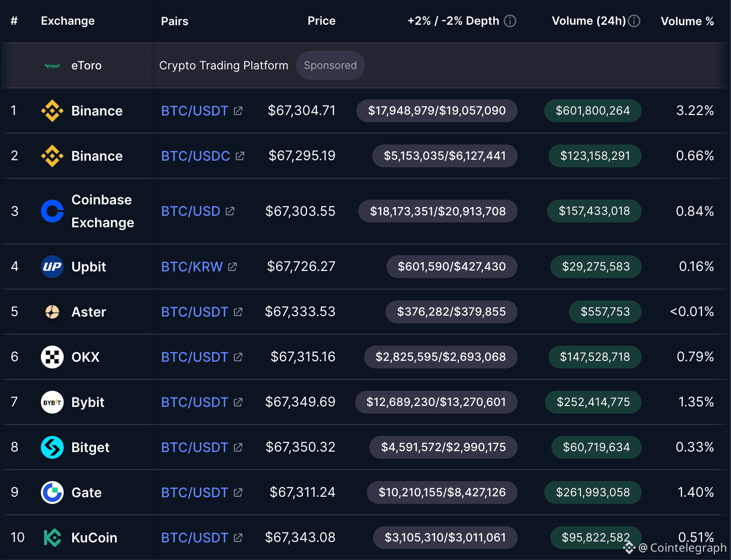Click the Gate exchange logo
The width and height of the screenshot is (731, 560).
(52, 492)
